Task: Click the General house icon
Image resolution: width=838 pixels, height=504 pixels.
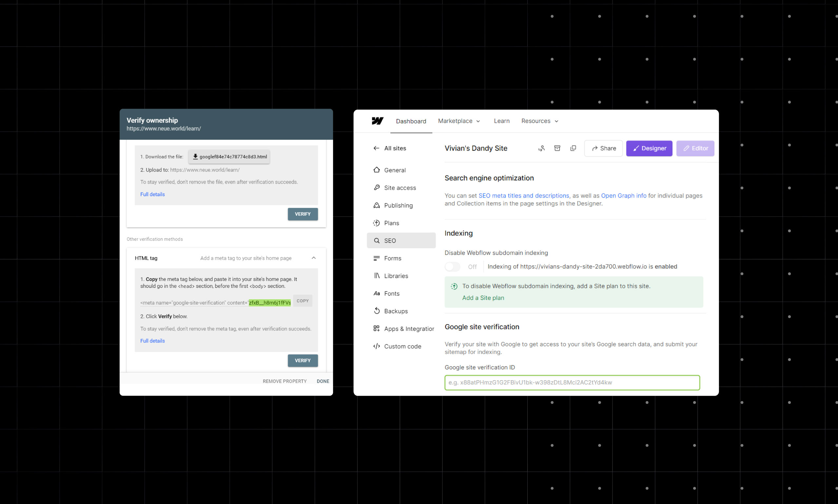Action: click(x=377, y=170)
